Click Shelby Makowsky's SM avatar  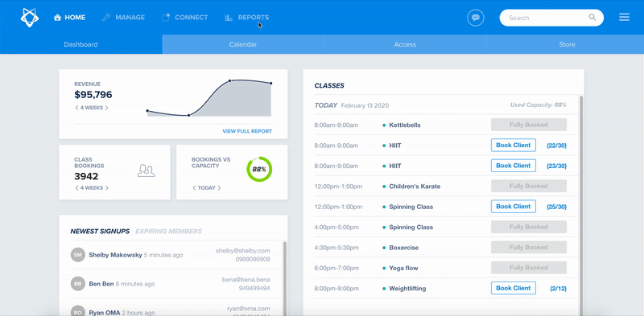click(x=77, y=255)
